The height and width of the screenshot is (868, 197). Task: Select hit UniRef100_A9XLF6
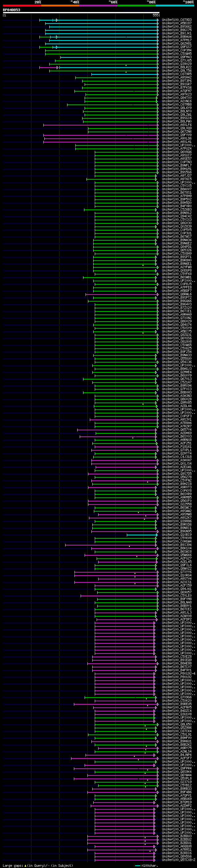click(x=176, y=125)
